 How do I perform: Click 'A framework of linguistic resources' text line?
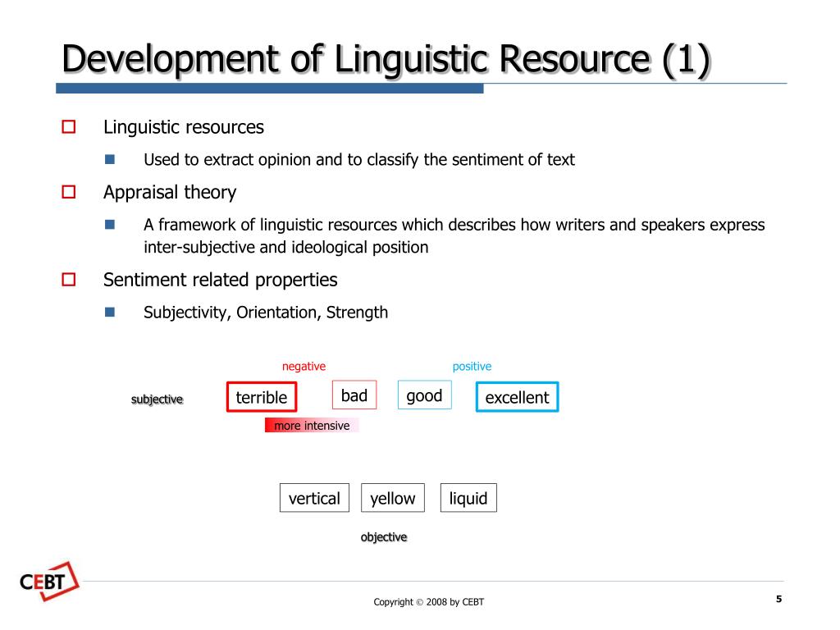(x=454, y=225)
